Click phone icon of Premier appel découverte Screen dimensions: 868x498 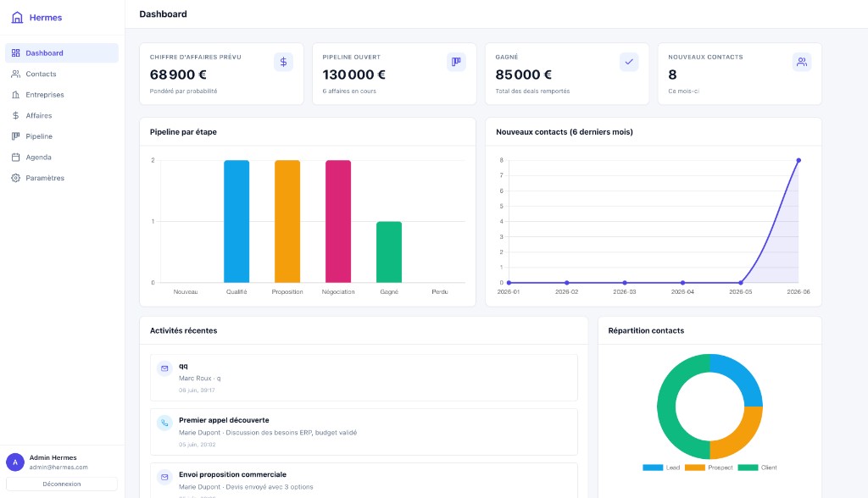click(164, 423)
